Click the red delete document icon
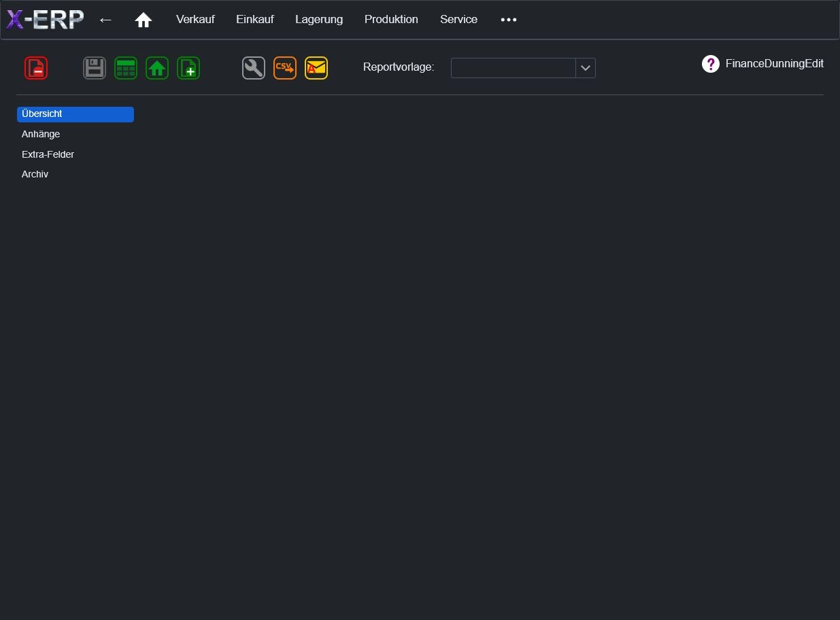 [x=36, y=68]
